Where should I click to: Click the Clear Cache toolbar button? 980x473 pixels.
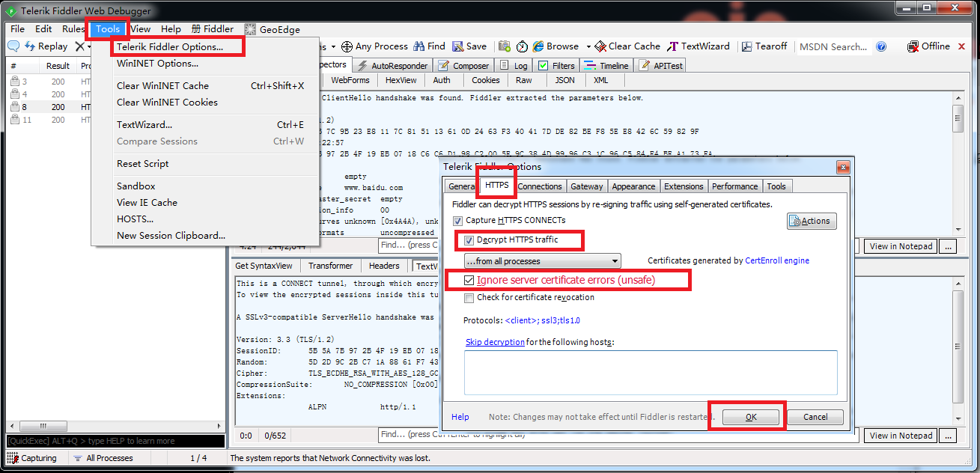(x=627, y=46)
